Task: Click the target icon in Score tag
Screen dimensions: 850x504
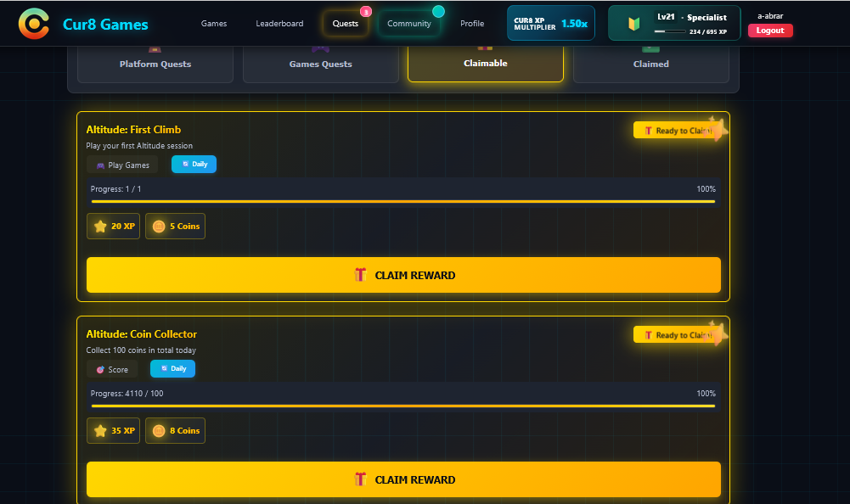Action: click(x=100, y=370)
